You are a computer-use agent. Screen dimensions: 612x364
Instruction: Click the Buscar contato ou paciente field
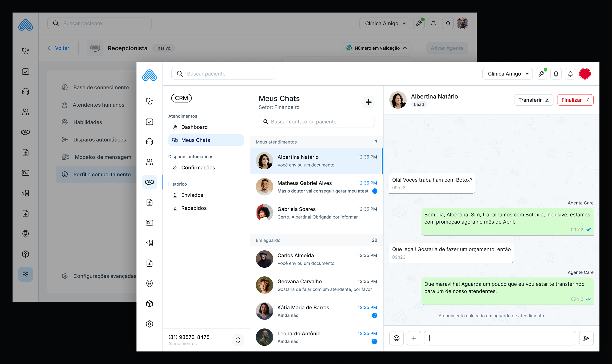point(316,122)
